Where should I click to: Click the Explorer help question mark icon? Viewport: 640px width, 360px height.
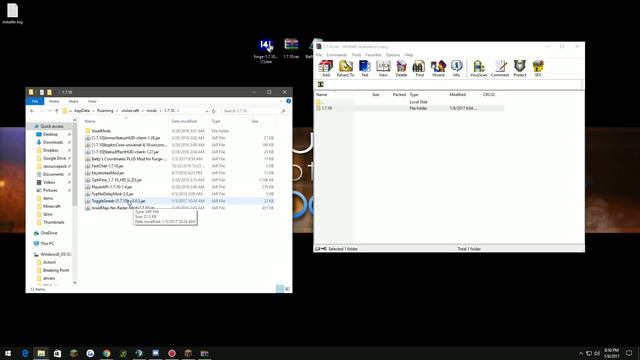[288, 101]
